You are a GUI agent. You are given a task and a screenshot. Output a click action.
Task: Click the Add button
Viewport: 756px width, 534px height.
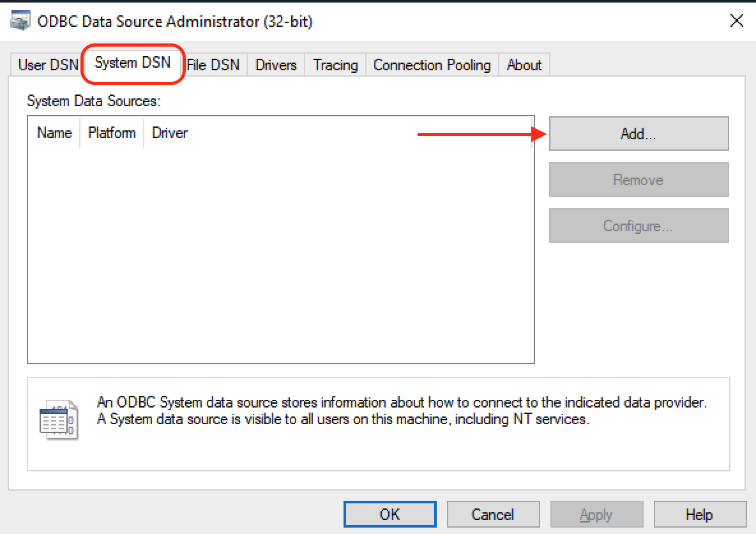[x=638, y=133]
